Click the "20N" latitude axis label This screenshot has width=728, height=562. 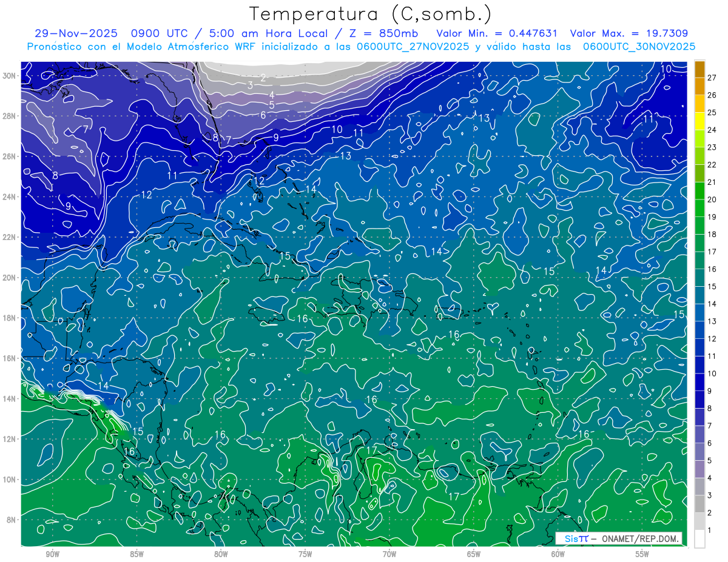click(10, 278)
